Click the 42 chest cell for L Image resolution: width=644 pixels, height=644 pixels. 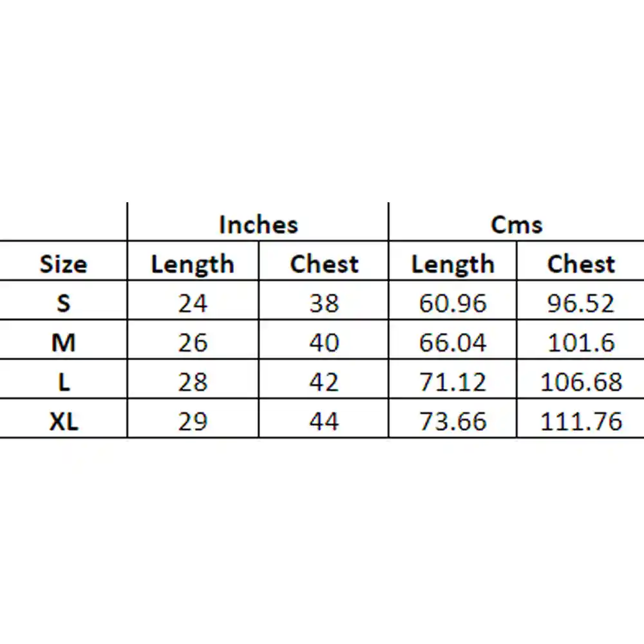coord(324,379)
